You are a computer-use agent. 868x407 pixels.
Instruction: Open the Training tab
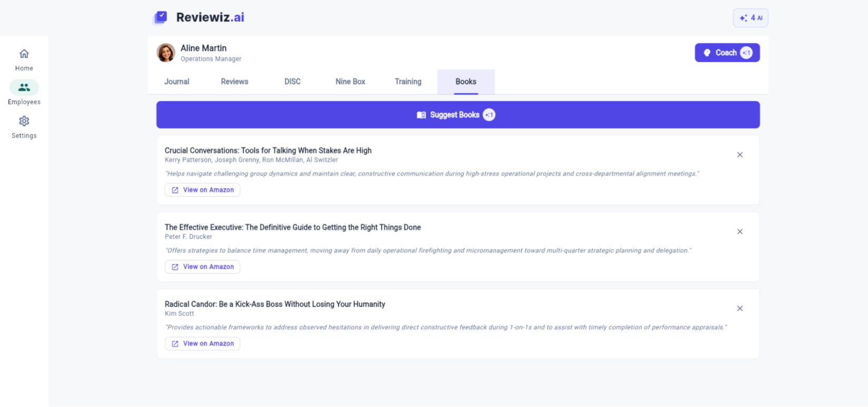[x=408, y=82]
